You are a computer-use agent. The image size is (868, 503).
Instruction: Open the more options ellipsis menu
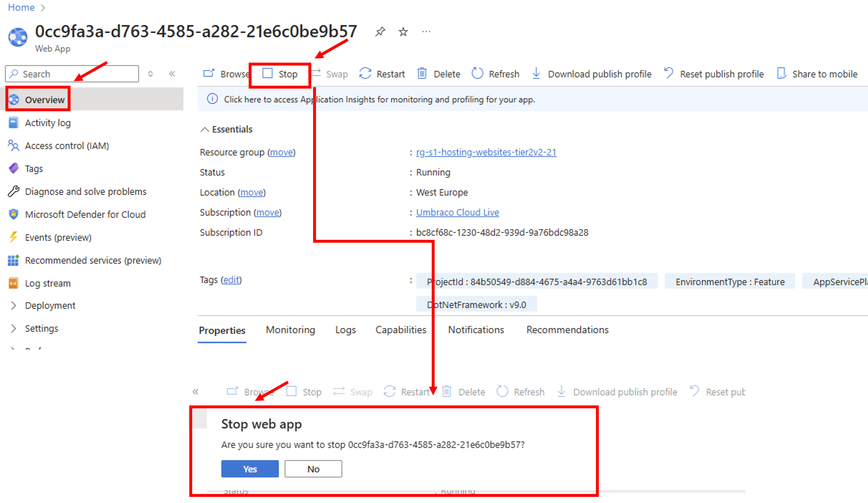(426, 32)
